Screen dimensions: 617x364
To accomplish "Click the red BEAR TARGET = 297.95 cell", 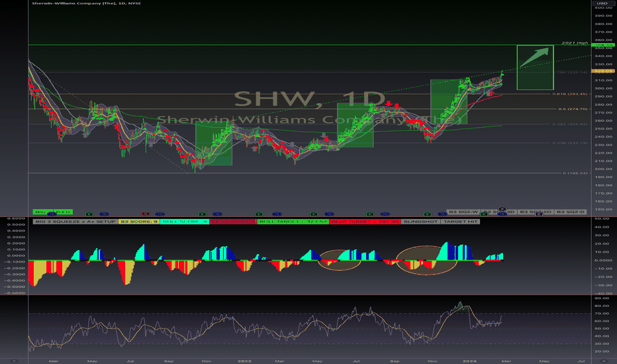I will 365,222.
